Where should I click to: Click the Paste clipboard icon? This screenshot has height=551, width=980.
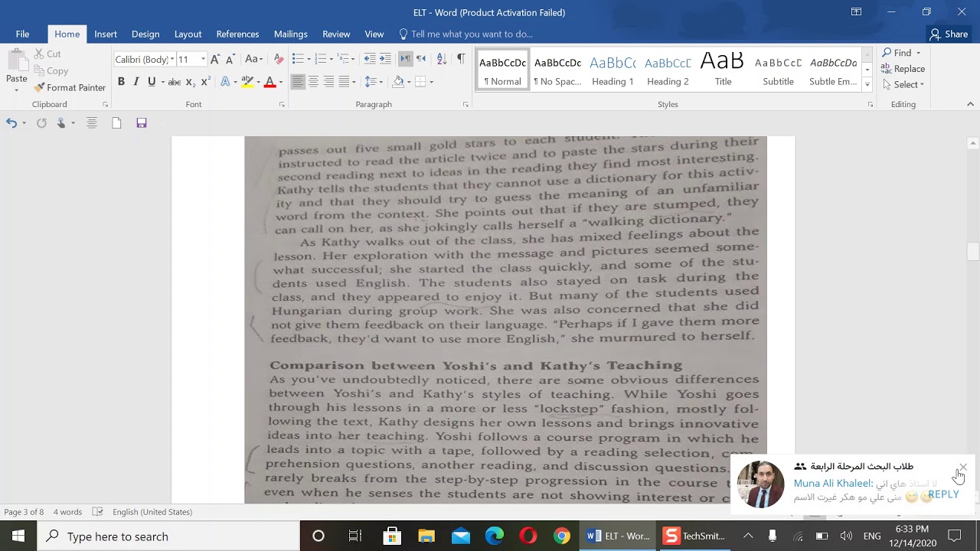point(17,60)
